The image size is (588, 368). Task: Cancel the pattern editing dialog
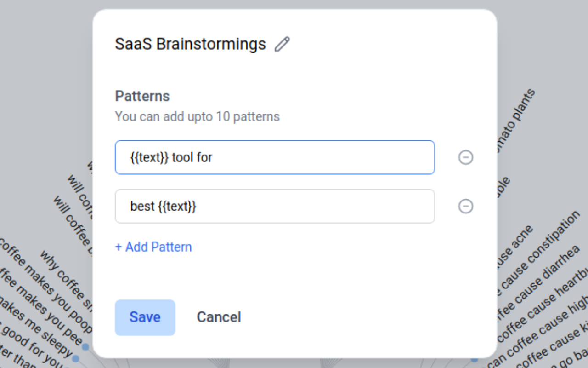[219, 317]
